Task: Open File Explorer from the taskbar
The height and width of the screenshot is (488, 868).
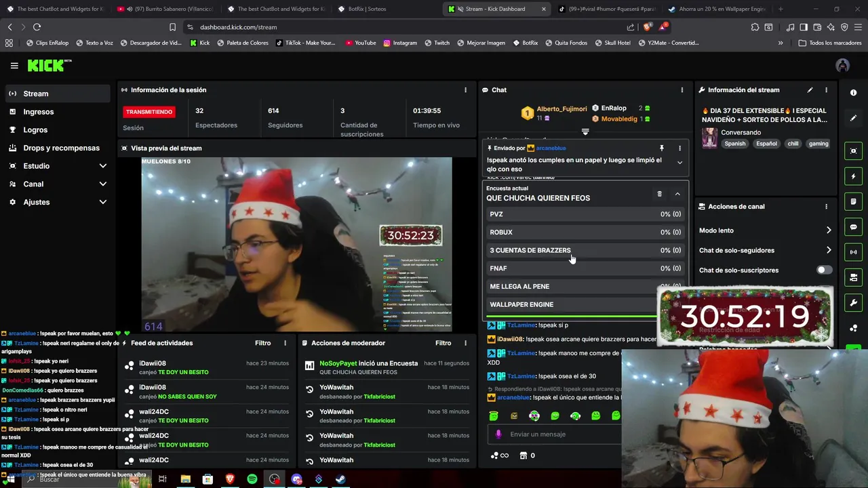Action: (185, 479)
